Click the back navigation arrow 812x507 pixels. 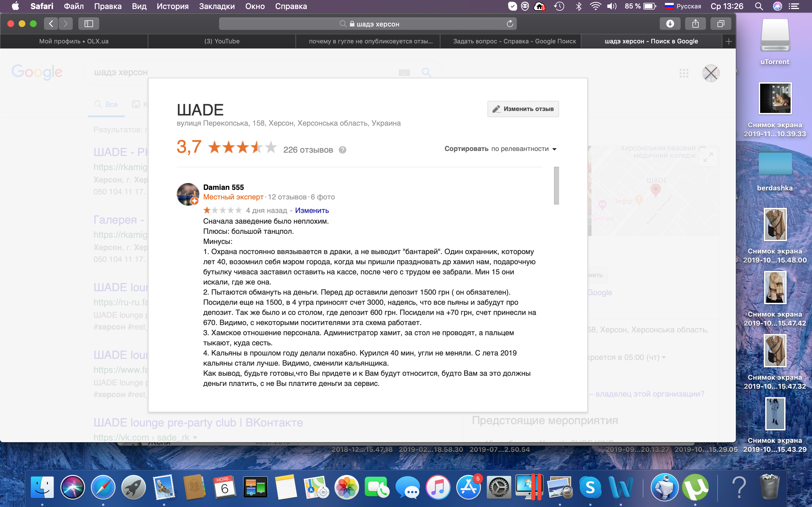click(x=51, y=23)
